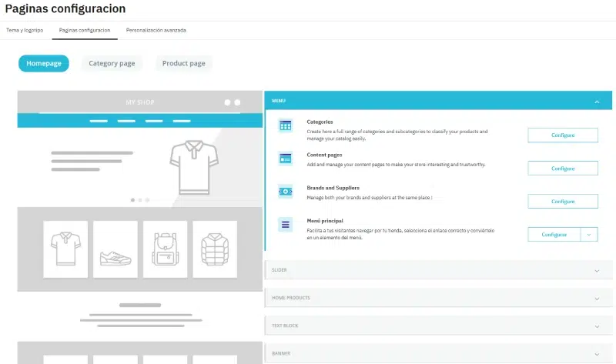Expand the HOME PRODUCTS section

pyautogui.click(x=597, y=298)
